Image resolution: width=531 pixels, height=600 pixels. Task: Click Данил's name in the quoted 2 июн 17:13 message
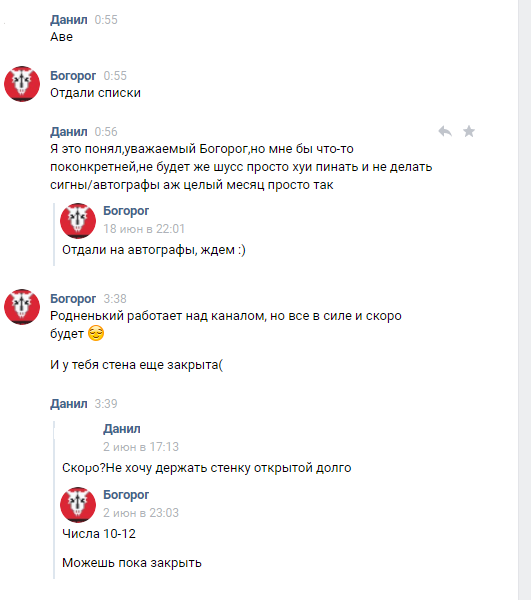click(x=122, y=429)
